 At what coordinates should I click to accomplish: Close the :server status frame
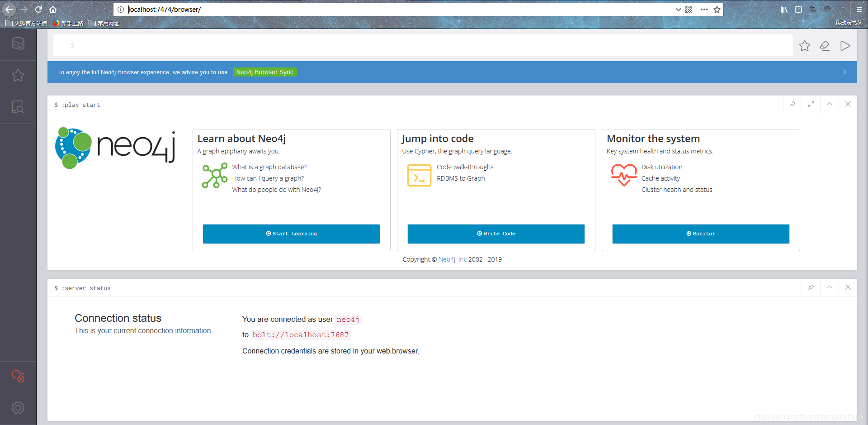pos(848,287)
